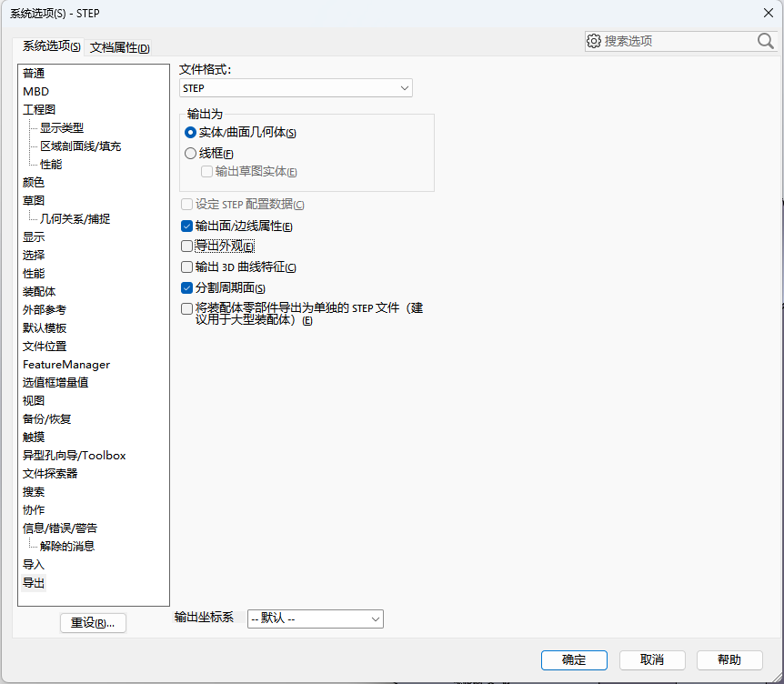This screenshot has width=784, height=684.
Task: Select 默认模板 in options list
Action: pyautogui.click(x=45, y=328)
